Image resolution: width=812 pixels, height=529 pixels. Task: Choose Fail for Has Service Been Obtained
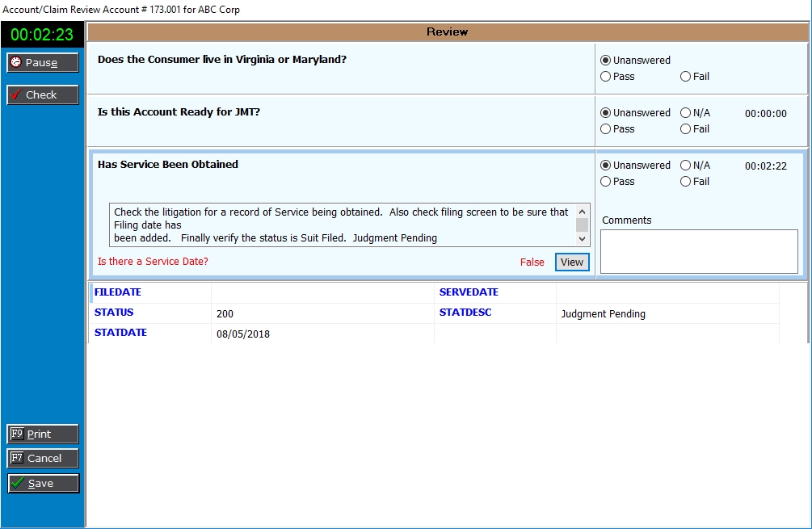point(686,182)
